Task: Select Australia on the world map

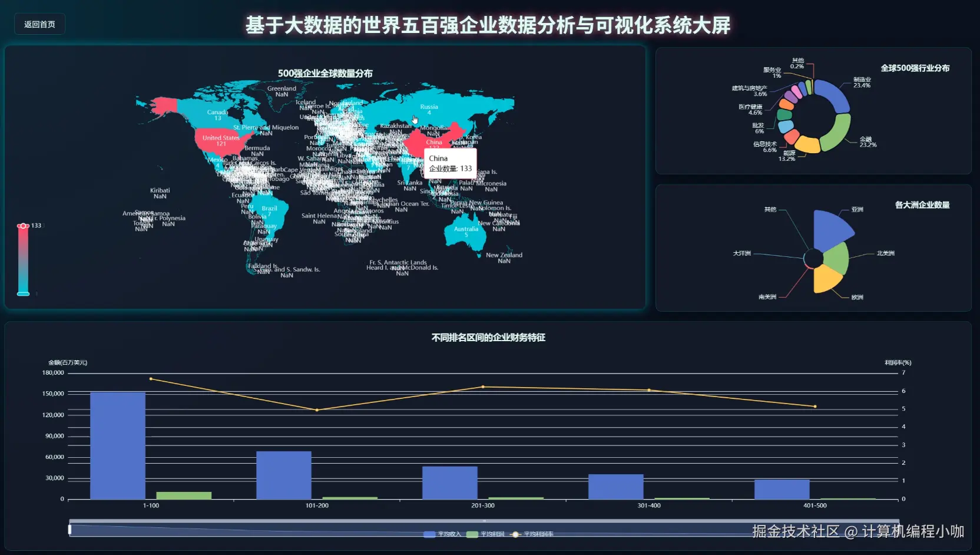Action: tap(466, 232)
